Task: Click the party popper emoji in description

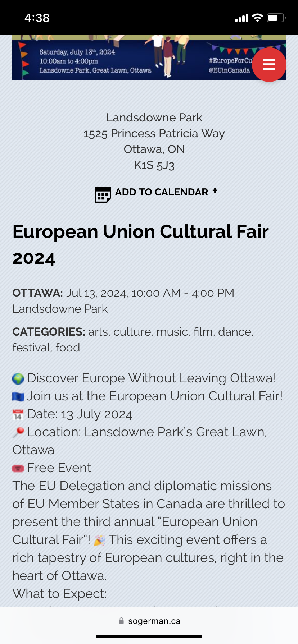Action: point(100,540)
